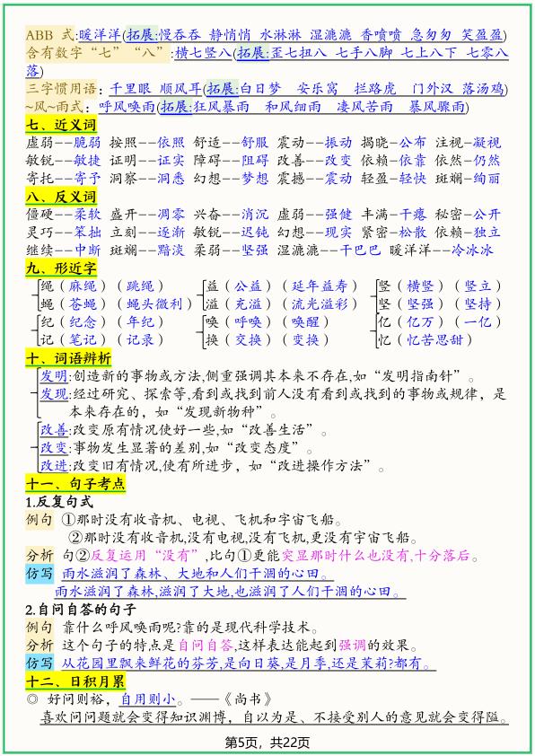This screenshot has height=756, width=535.
Task: Click the word 急匆匆
Action: pos(432,35)
